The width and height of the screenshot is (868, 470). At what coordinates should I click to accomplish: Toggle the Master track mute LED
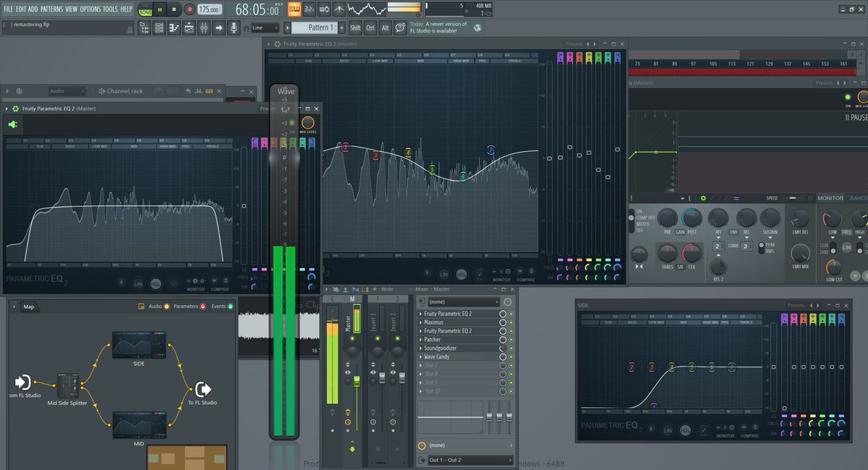pos(352,338)
